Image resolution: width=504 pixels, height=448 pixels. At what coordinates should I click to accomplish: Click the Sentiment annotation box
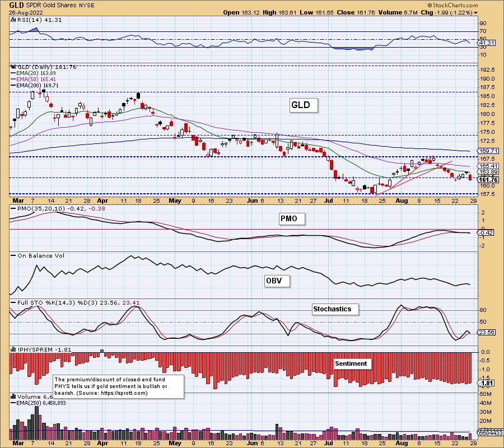(x=353, y=364)
